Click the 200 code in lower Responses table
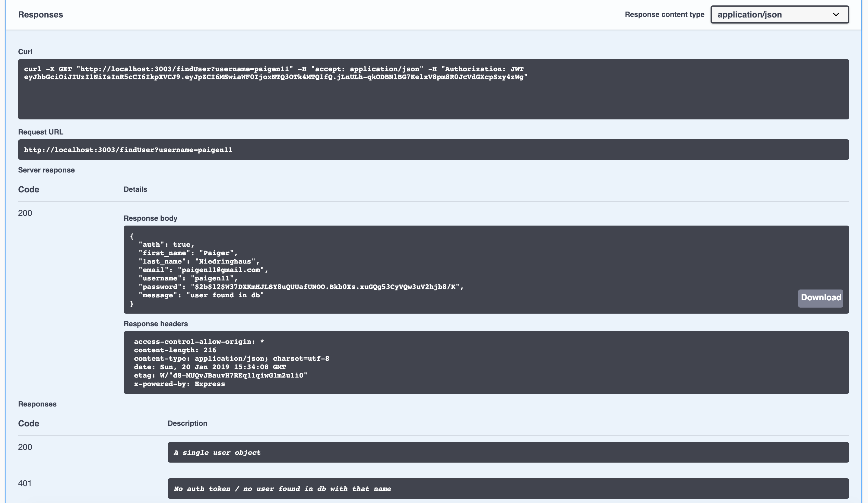The image size is (868, 503). [x=25, y=447]
